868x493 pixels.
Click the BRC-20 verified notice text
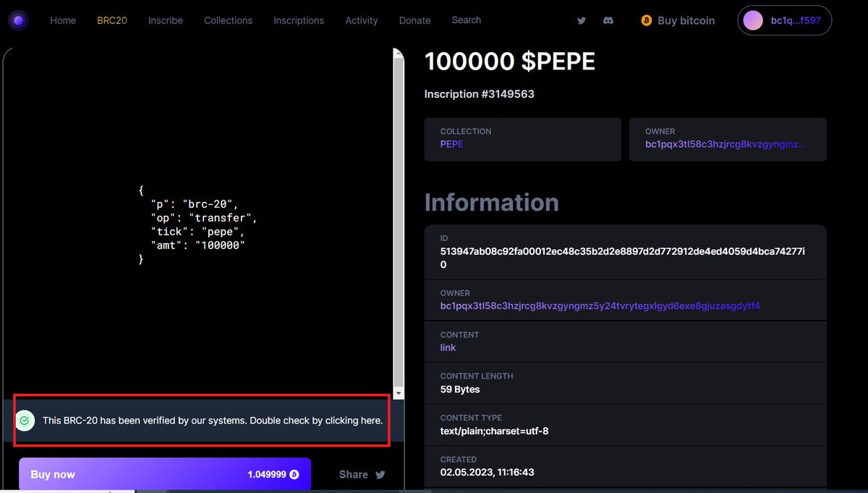pyautogui.click(x=213, y=421)
